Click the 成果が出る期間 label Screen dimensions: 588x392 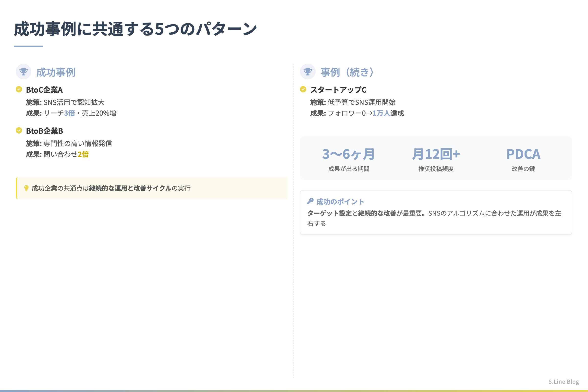(348, 169)
